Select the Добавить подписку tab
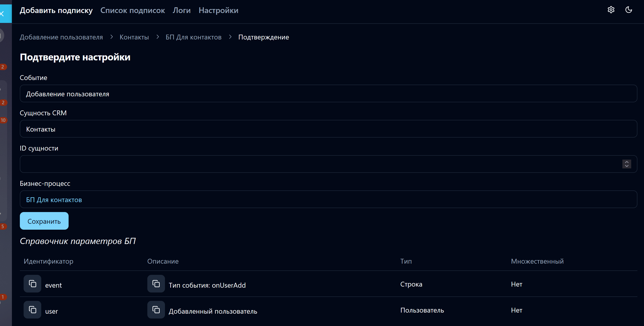 56,11
